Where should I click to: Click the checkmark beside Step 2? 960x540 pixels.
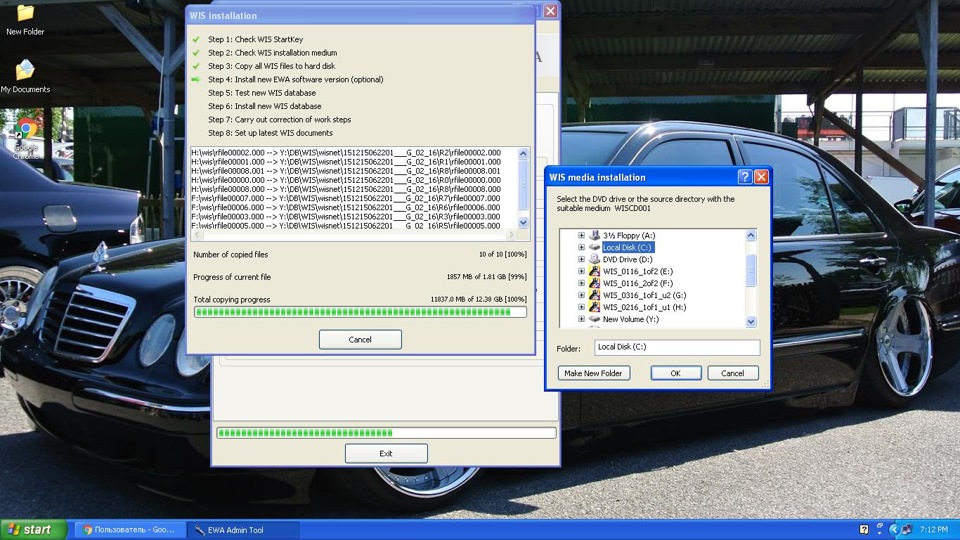point(196,53)
